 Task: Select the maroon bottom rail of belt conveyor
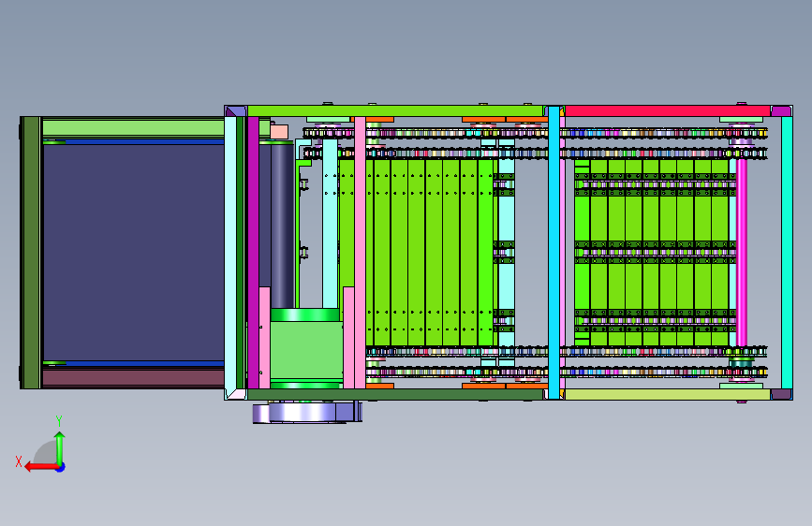point(133,378)
